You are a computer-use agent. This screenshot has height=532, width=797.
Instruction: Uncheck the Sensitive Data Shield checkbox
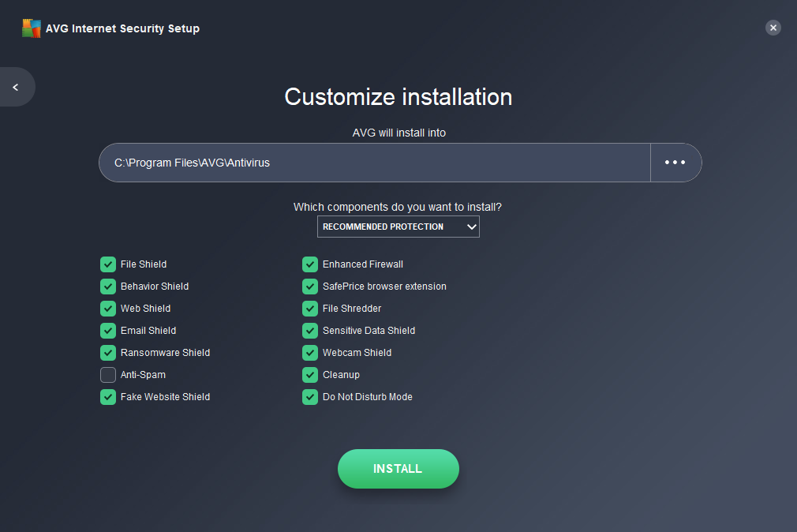point(310,331)
